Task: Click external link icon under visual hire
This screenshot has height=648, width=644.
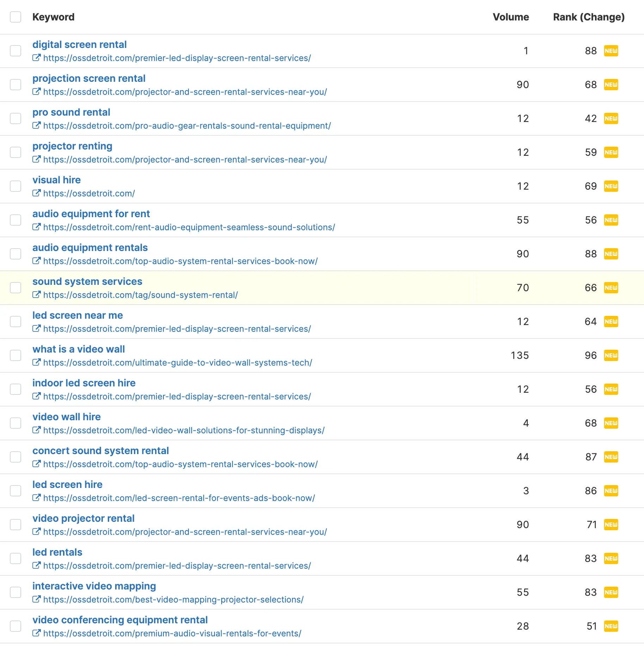Action: (36, 193)
